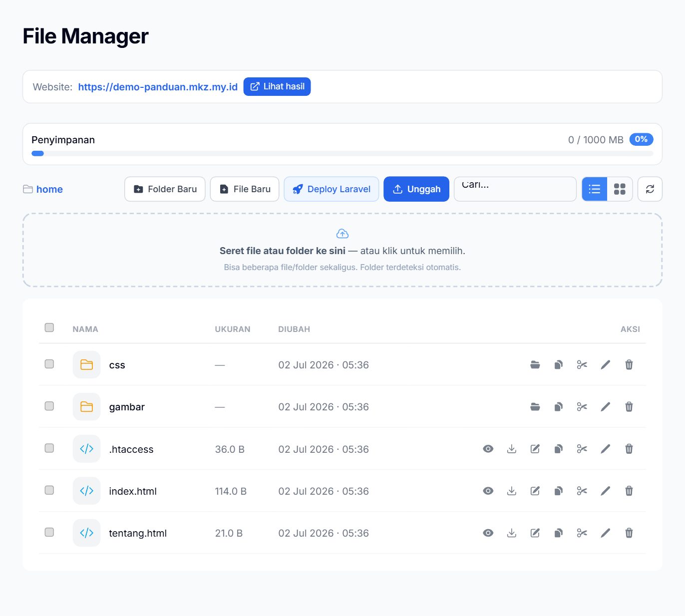Select the tentang.html file name

pyautogui.click(x=138, y=533)
